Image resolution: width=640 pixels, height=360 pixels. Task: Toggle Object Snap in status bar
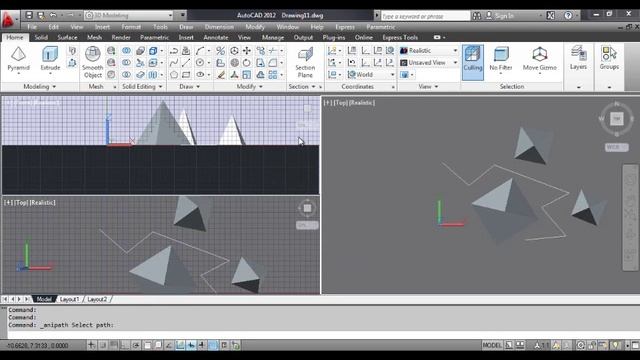147,345
